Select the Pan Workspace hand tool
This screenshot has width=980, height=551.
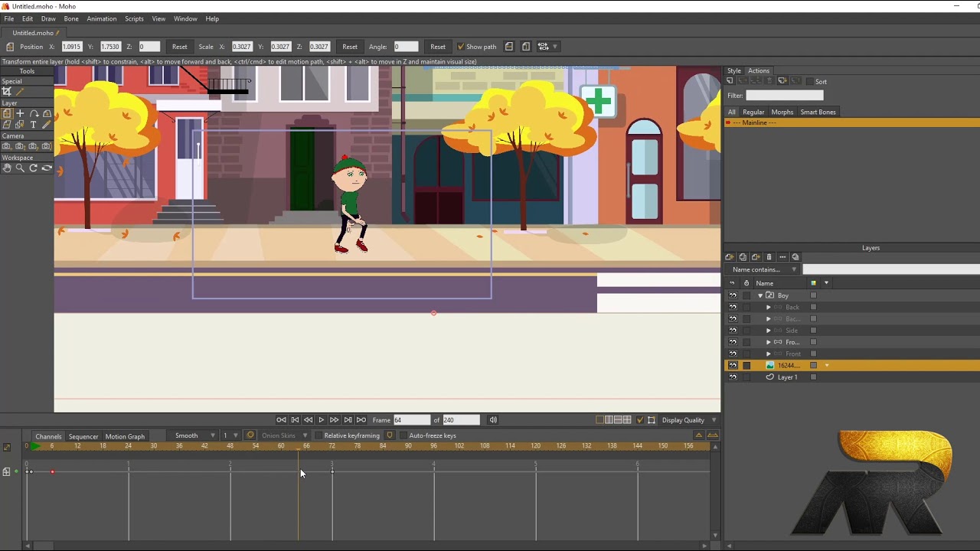[x=7, y=168]
